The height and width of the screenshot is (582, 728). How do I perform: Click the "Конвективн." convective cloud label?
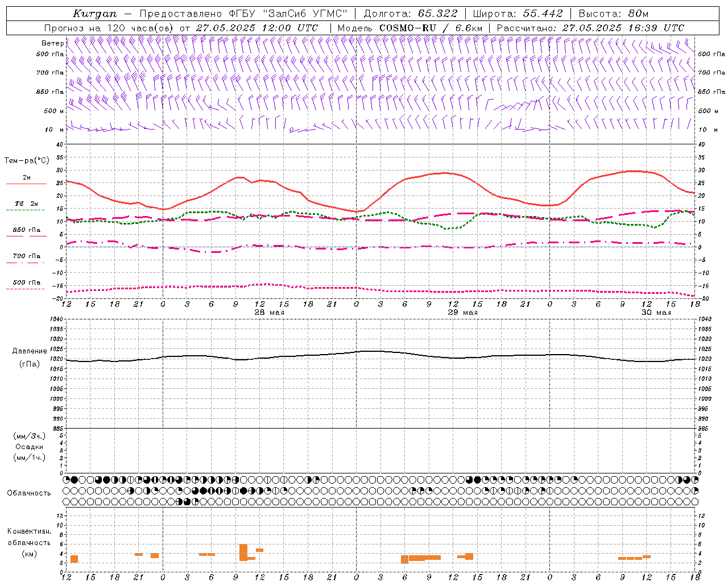coord(29,531)
